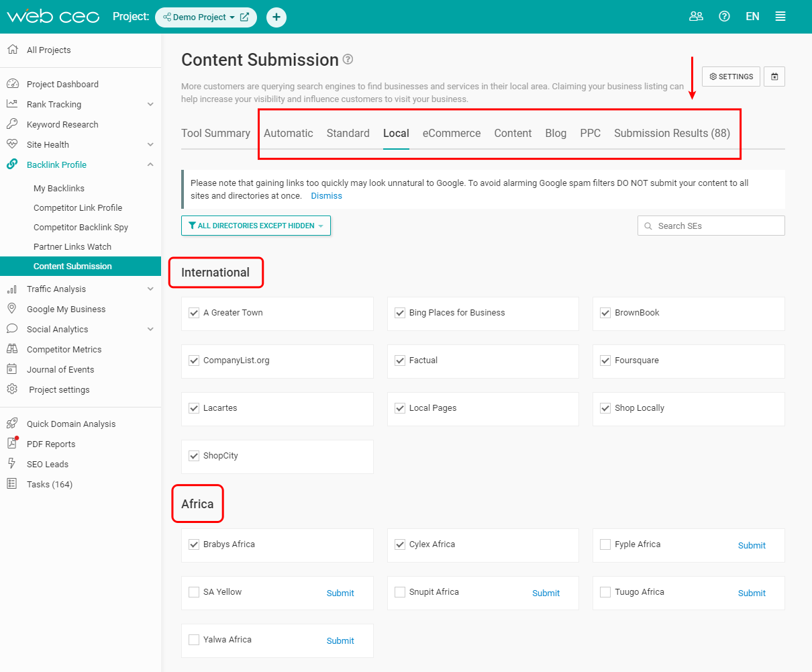Click the Search SEs input field

[711, 226]
